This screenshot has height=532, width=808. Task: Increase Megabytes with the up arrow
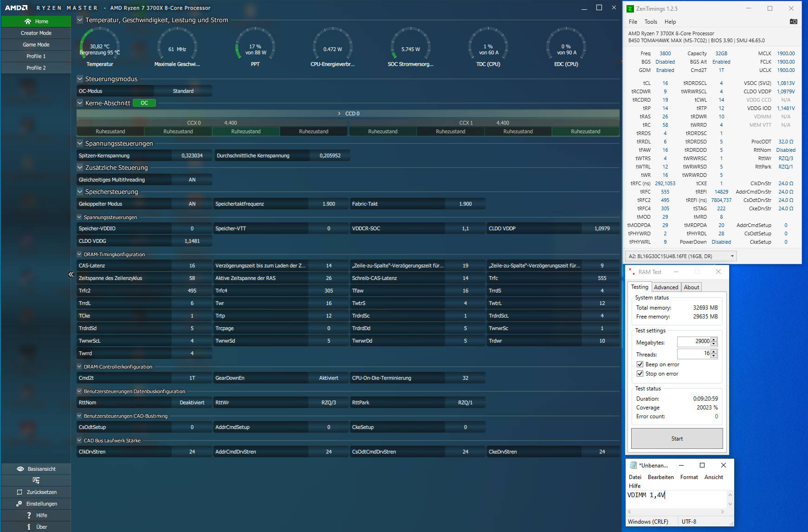click(x=714, y=339)
